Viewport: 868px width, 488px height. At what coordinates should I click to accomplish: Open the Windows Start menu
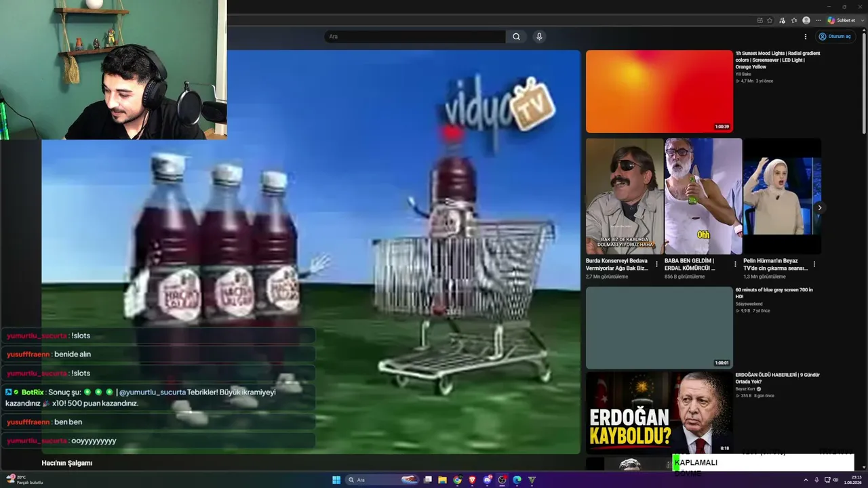pyautogui.click(x=336, y=480)
